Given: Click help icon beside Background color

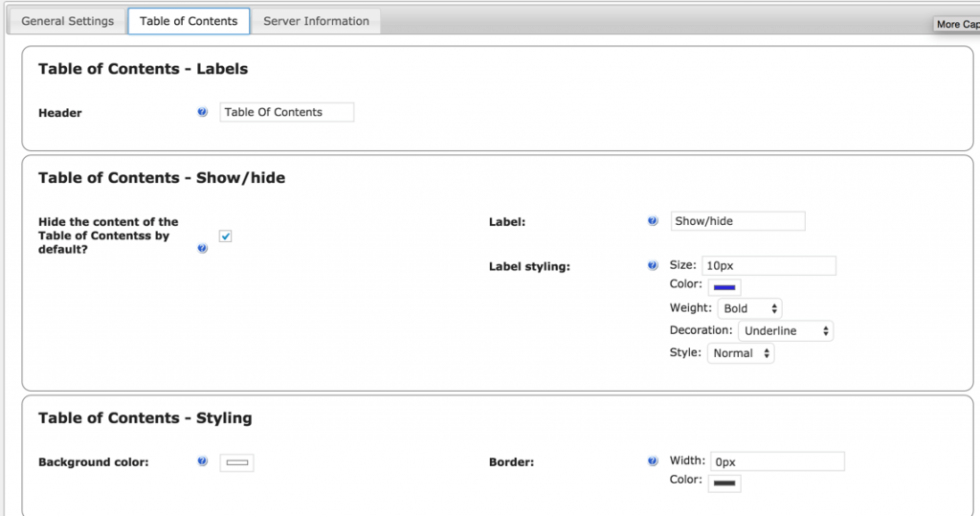Looking at the screenshot, I should 203,461.
